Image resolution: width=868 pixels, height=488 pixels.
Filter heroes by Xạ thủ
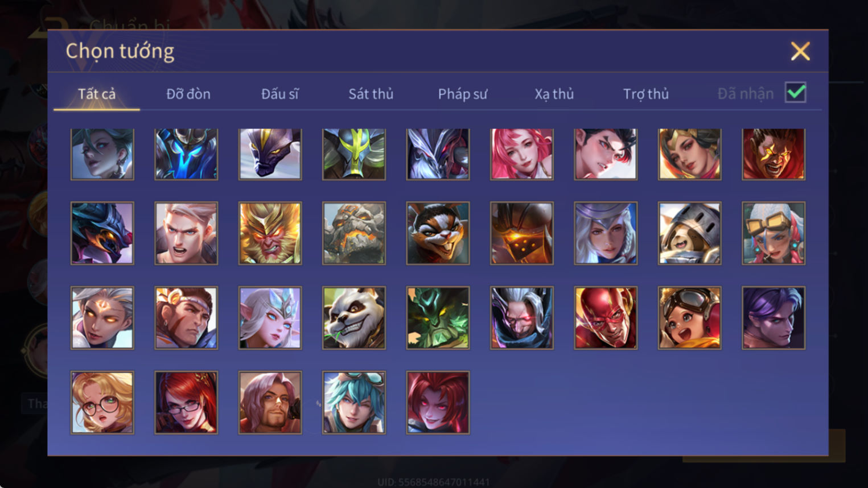click(554, 94)
